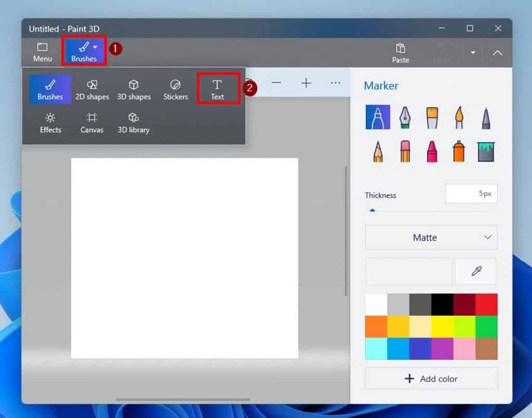
Task: Zoom out with the minus button
Action: [276, 83]
